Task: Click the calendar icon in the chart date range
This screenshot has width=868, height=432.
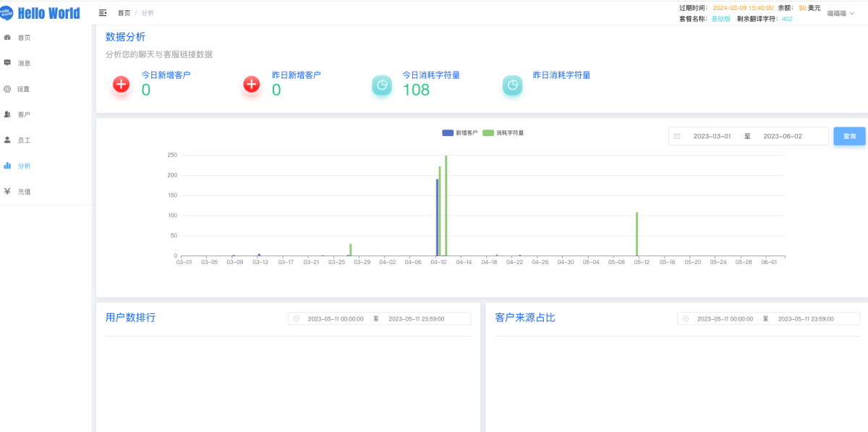Action: [x=677, y=136]
